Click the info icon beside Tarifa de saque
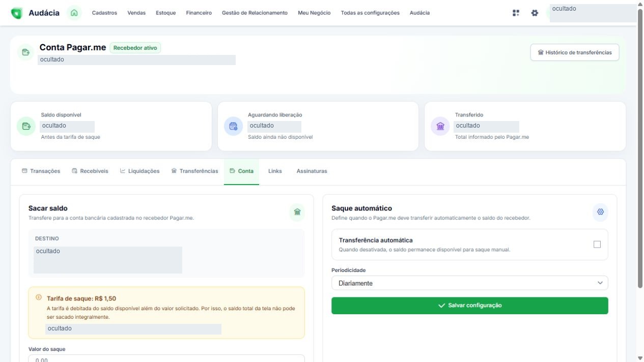This screenshot has width=644, height=362. 39,297
